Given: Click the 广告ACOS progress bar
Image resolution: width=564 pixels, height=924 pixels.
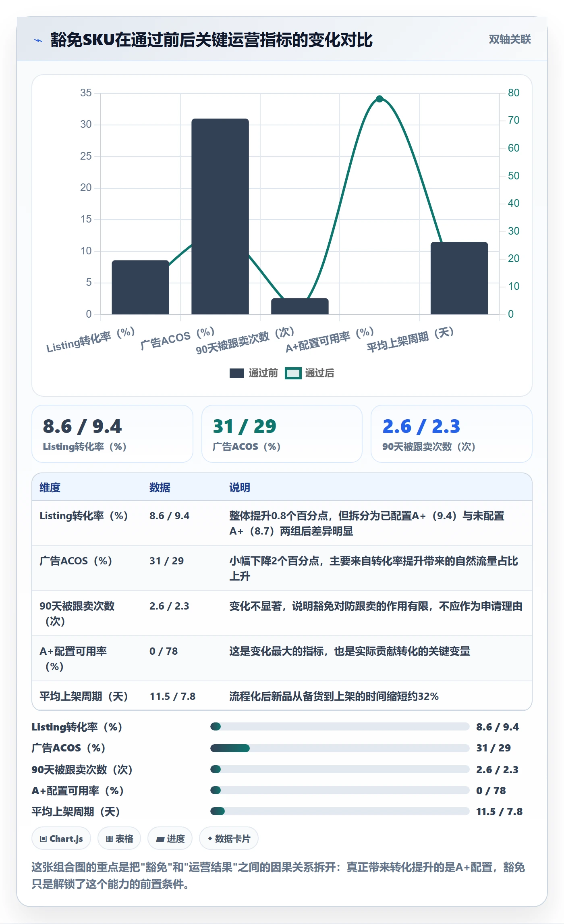Looking at the screenshot, I should click(340, 748).
